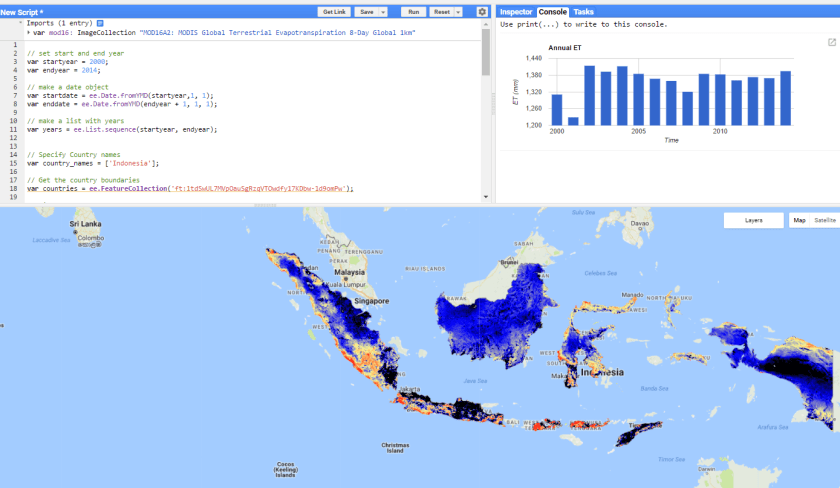Screen dimensions: 840x488
Task: Click the blue Imports entry icon
Action: (x=100, y=22)
